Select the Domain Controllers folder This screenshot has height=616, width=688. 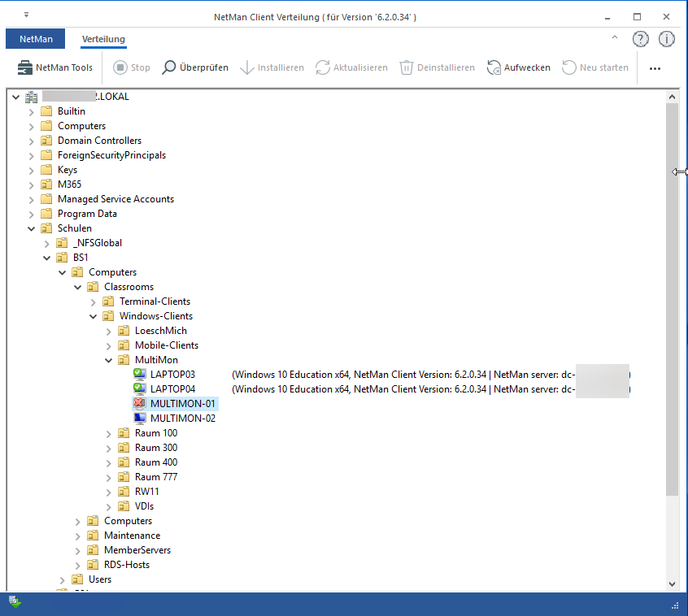(99, 141)
